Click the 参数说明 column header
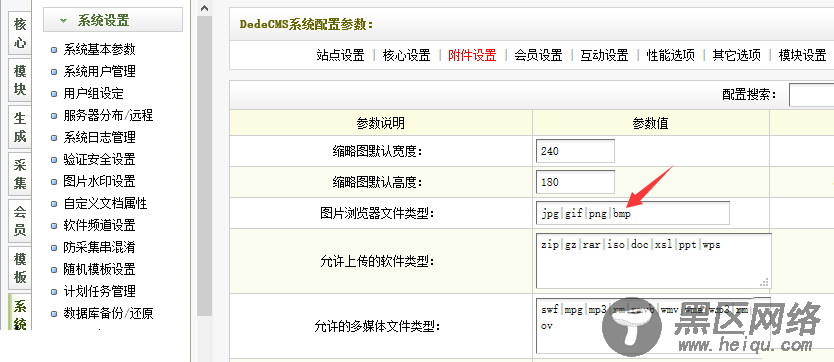This screenshot has height=362, width=834. coord(380,123)
